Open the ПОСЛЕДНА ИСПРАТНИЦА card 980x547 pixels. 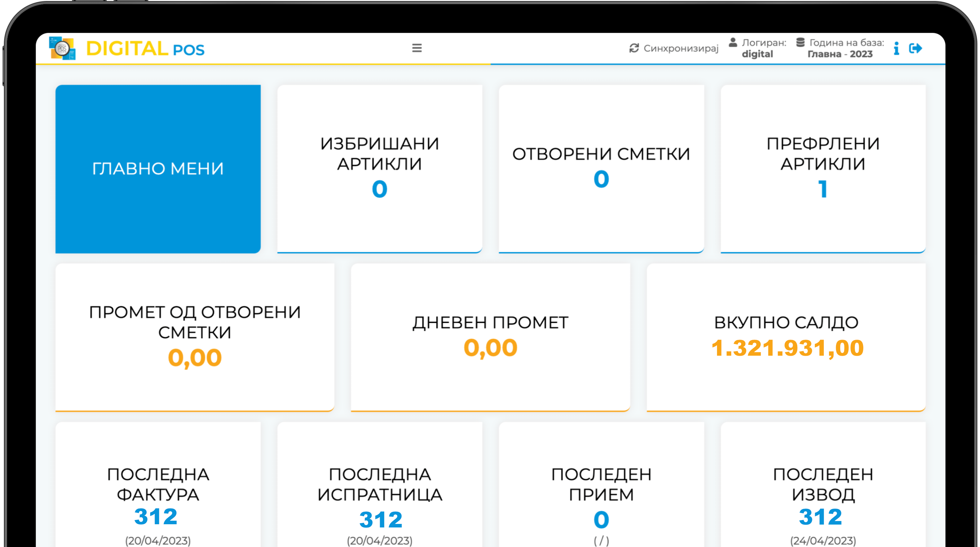[x=380, y=485]
